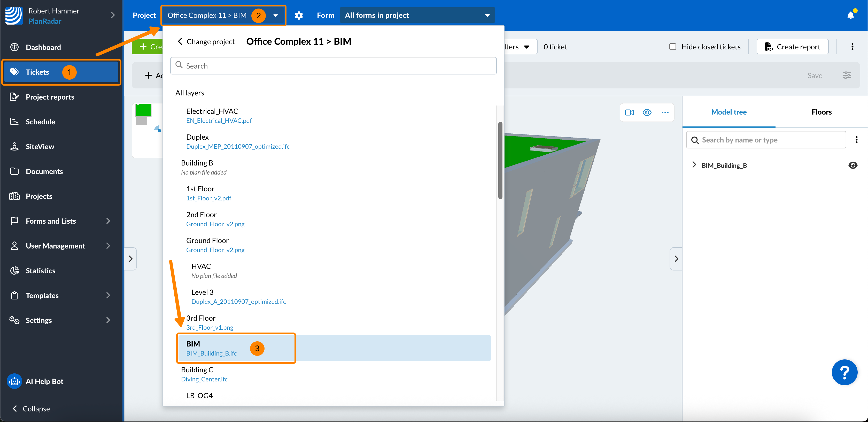Screen dimensions: 868x422
Task: Click the layer list scrollbar
Action: point(500,161)
